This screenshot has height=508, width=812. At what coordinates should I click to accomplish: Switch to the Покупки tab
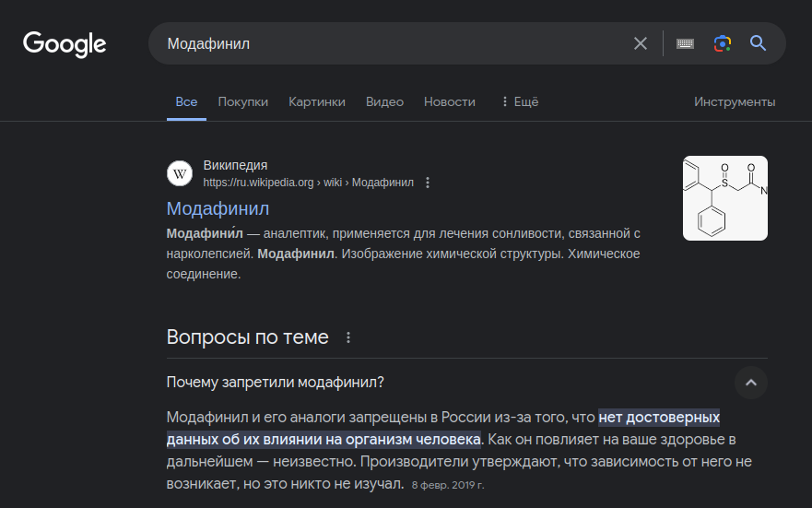tap(243, 102)
